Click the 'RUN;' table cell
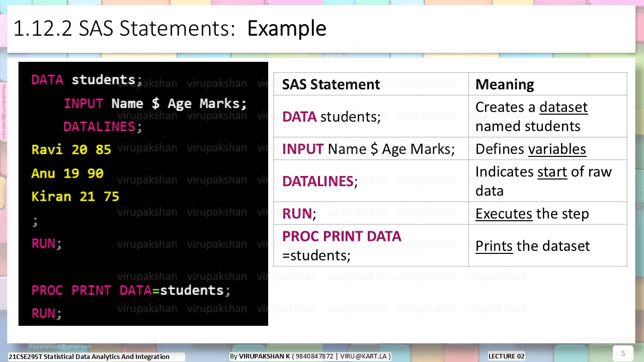644x362 pixels. click(371, 213)
